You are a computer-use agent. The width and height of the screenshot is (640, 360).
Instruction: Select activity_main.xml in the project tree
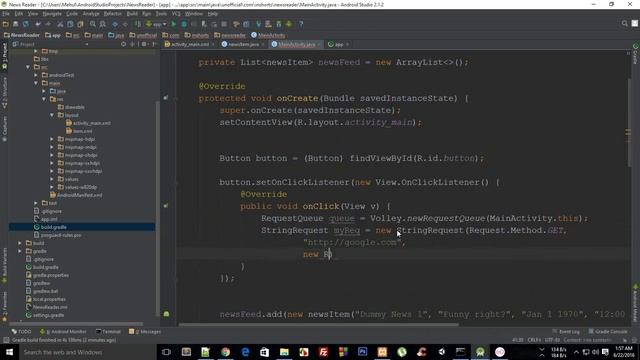pyautogui.click(x=92, y=123)
